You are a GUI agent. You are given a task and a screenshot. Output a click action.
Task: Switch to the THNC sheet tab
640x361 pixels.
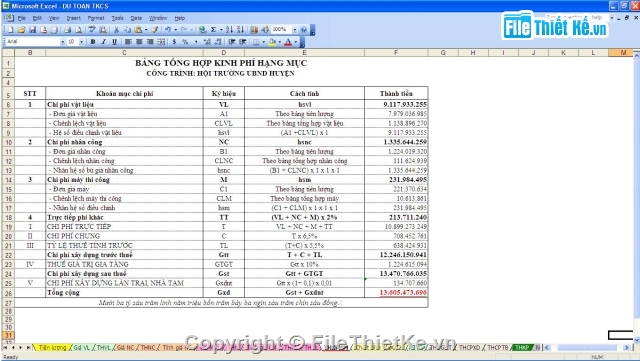tap(148, 348)
